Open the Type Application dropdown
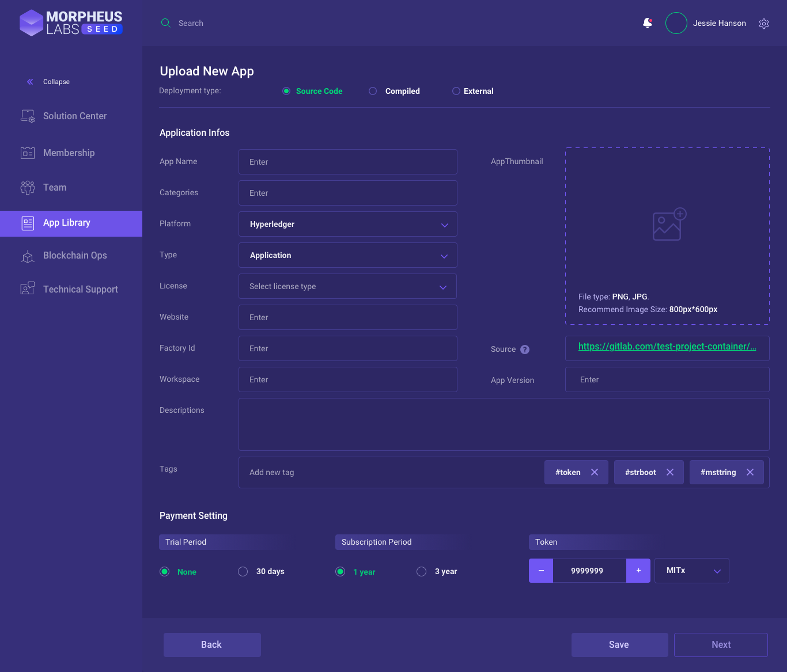This screenshot has height=672, width=787. pos(348,255)
